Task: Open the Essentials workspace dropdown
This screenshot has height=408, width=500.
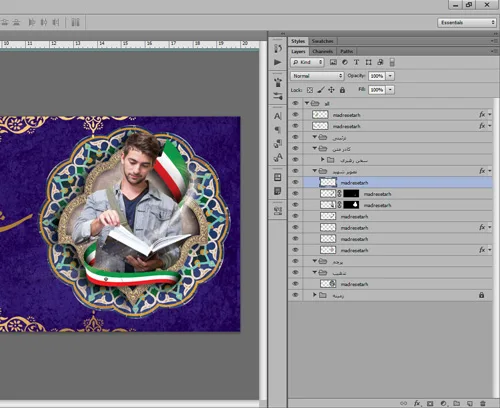Action: (x=467, y=23)
